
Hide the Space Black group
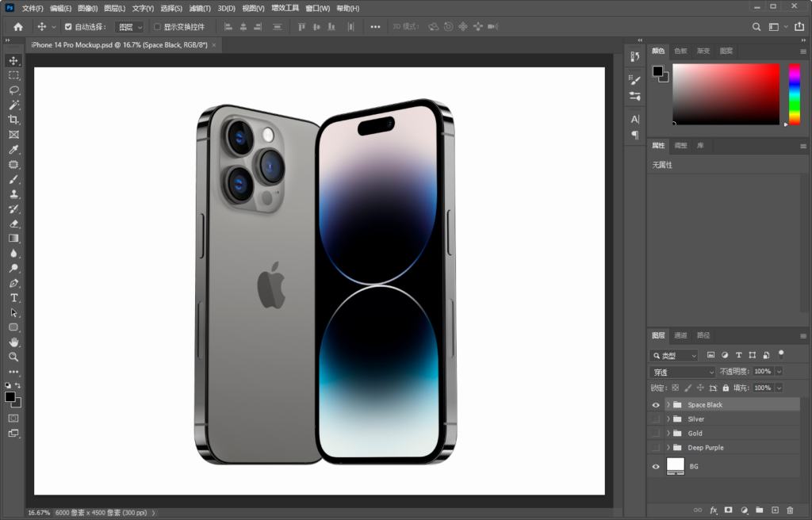[x=656, y=405]
